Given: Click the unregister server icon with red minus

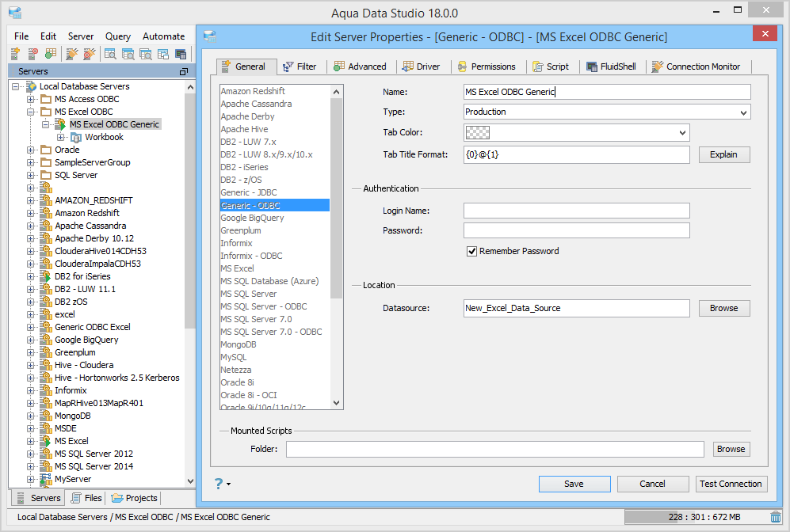Looking at the screenshot, I should [x=32, y=53].
